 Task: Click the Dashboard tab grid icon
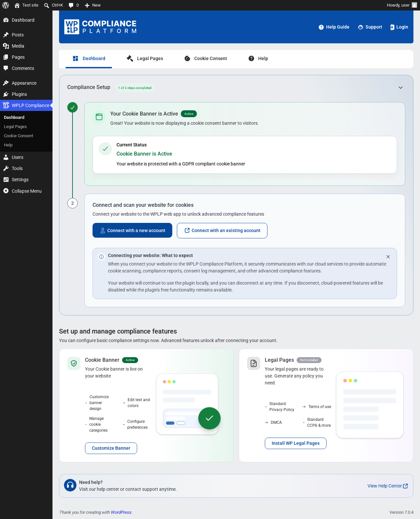click(75, 58)
